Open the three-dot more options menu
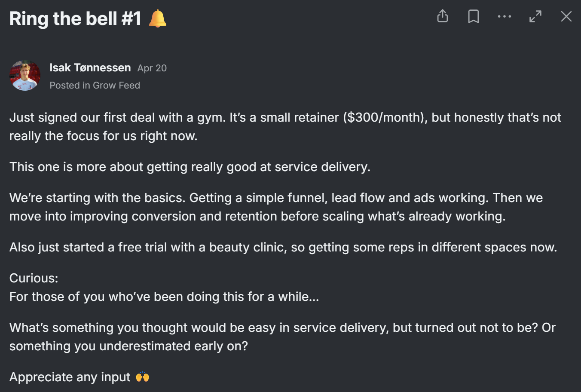 (x=505, y=16)
